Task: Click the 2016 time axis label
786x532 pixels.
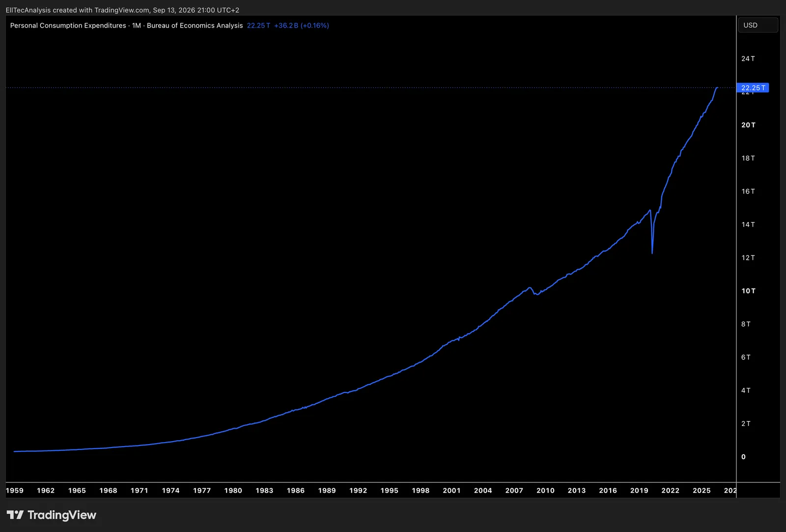Action: [608, 490]
